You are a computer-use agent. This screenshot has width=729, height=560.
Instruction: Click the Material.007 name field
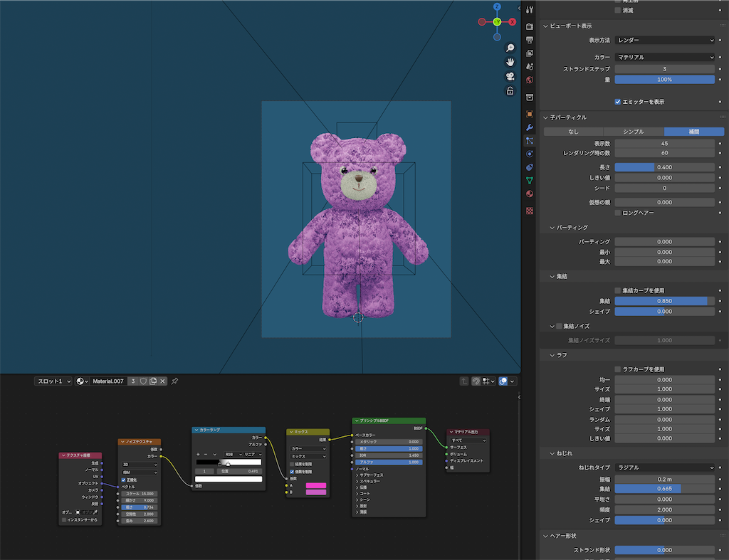point(108,381)
